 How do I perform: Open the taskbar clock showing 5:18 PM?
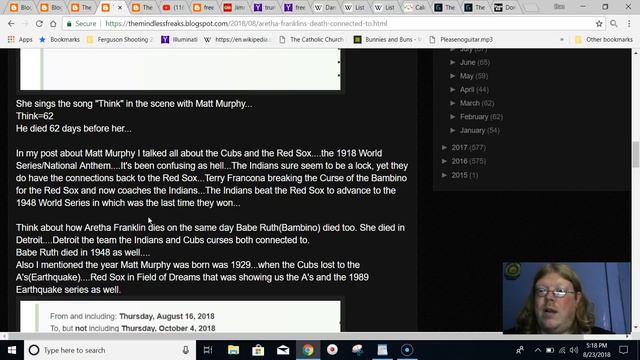[x=596, y=350]
